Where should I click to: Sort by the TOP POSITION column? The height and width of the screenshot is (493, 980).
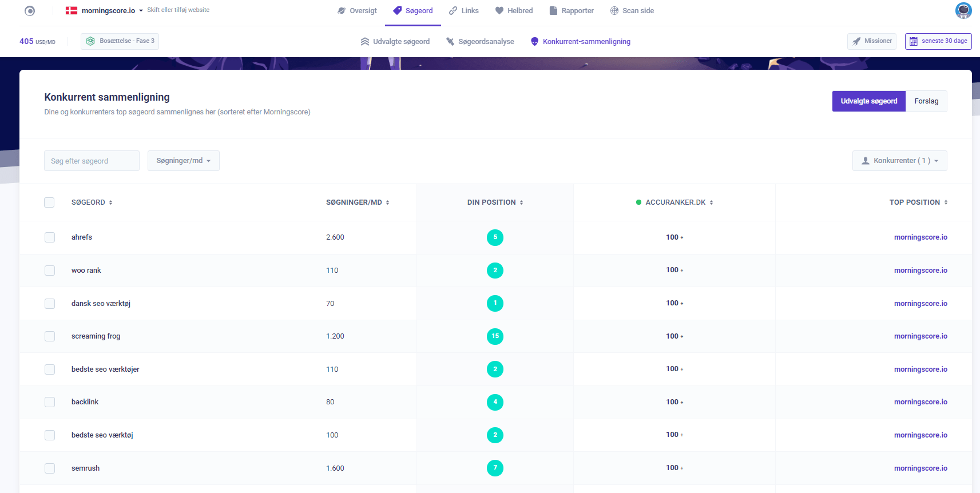click(918, 202)
